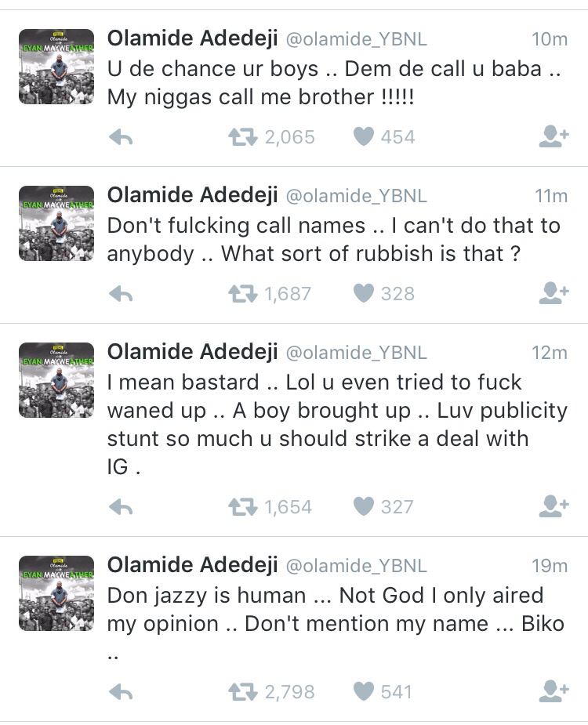Reply to the "I mean bastard" tweet
Screen dimensions: 588x725
pyautogui.click(x=121, y=507)
